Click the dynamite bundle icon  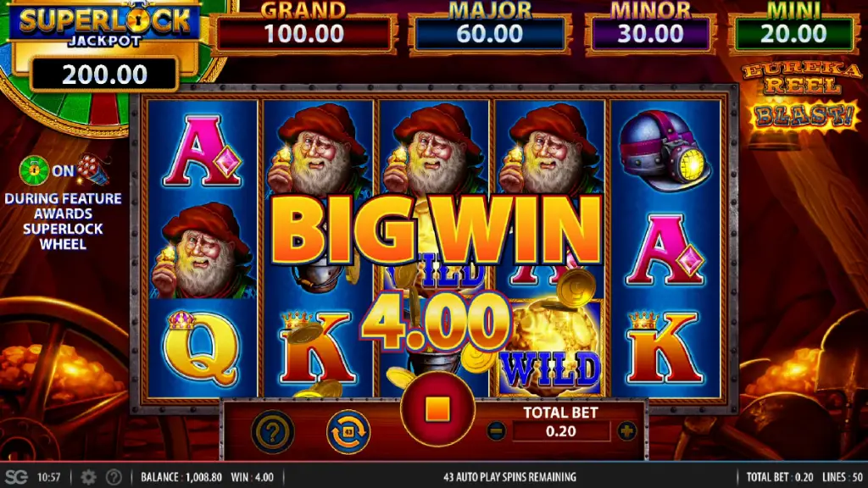coord(93,169)
